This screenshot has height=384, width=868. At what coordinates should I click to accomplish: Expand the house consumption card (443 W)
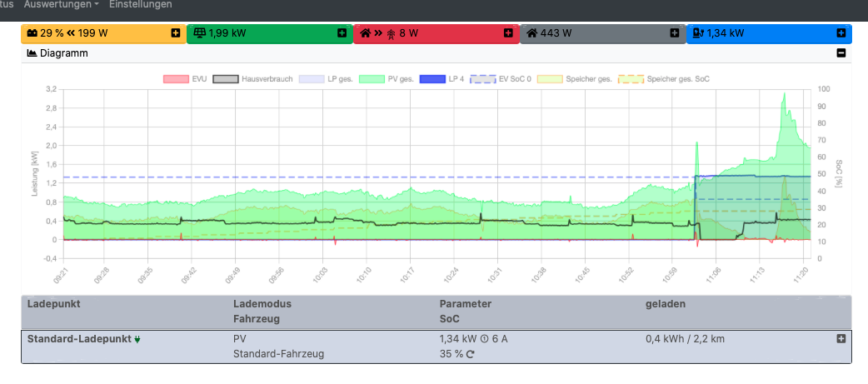pyautogui.click(x=675, y=33)
